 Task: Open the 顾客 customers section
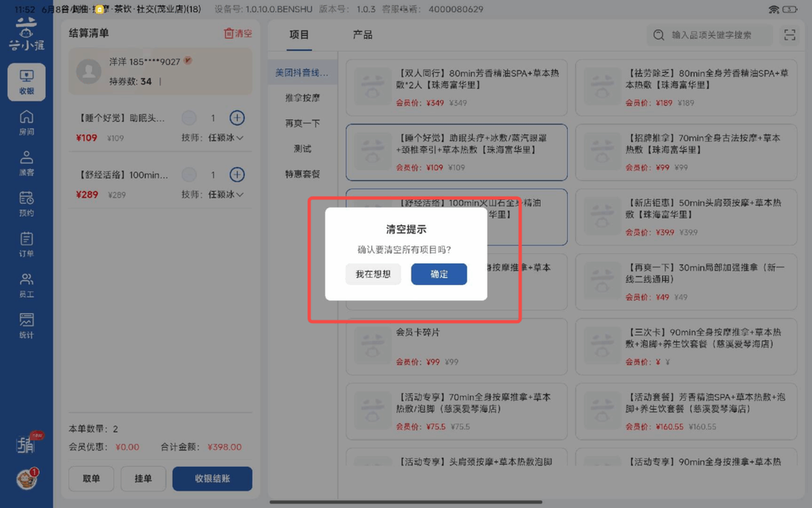pyautogui.click(x=26, y=164)
